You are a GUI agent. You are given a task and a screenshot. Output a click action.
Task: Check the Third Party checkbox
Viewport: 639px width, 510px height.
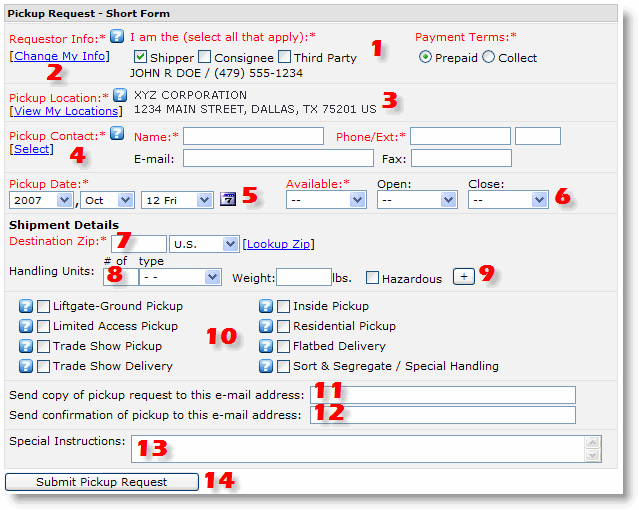284,57
